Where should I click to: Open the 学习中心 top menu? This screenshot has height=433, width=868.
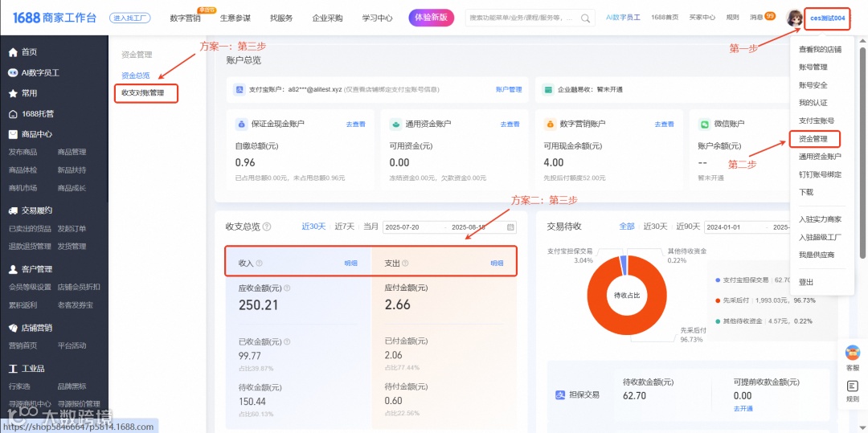[x=377, y=18]
